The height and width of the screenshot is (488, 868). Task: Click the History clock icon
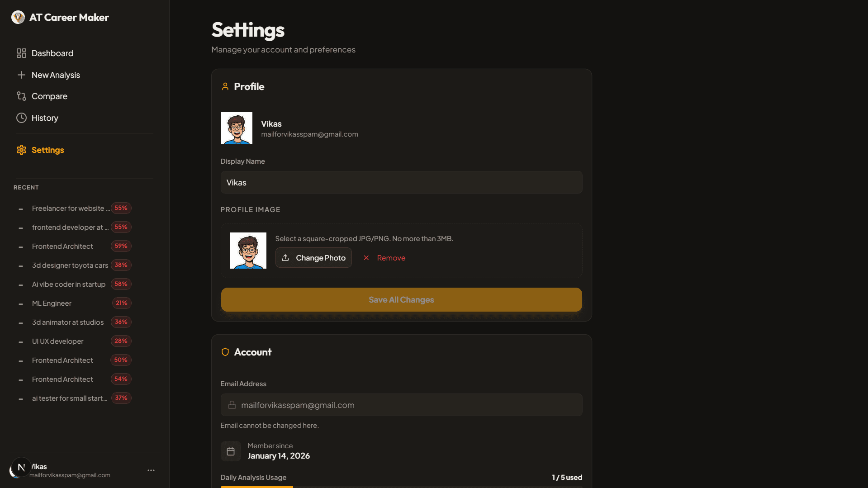pyautogui.click(x=21, y=118)
